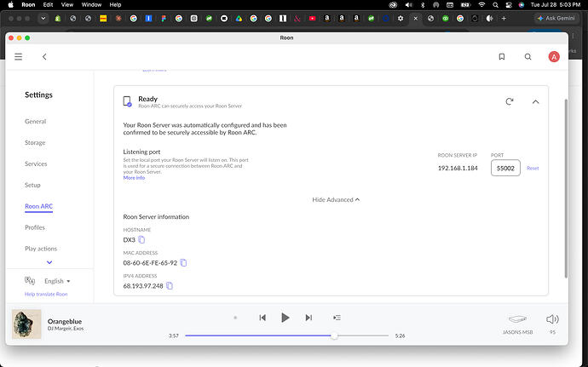Reset the listening port
Viewport: 588px width, 367px height.
click(x=533, y=169)
